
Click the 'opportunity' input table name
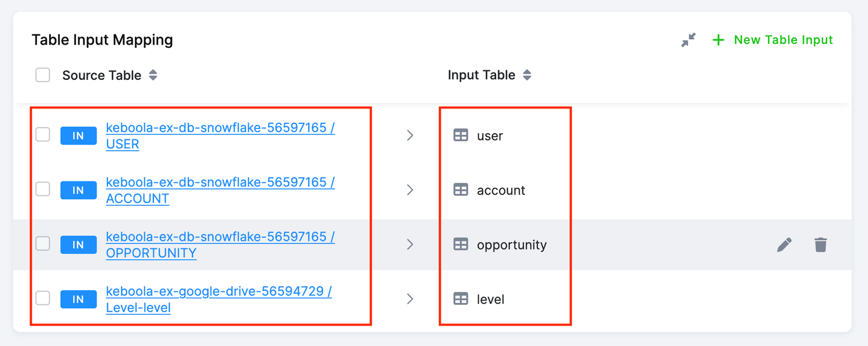pyautogui.click(x=512, y=245)
